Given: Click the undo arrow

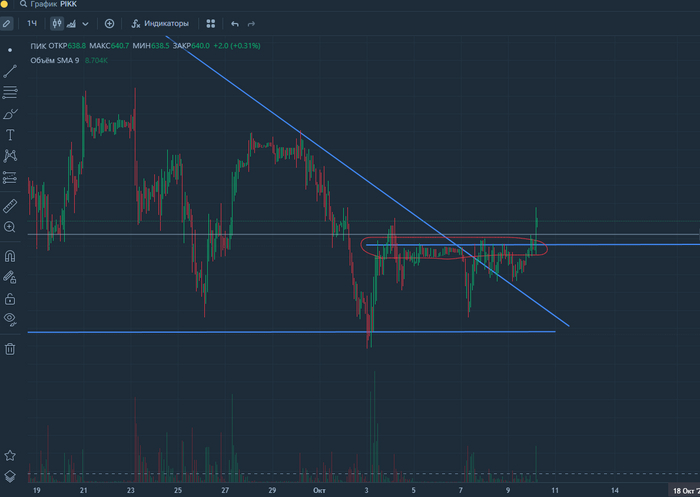Looking at the screenshot, I should tap(235, 24).
